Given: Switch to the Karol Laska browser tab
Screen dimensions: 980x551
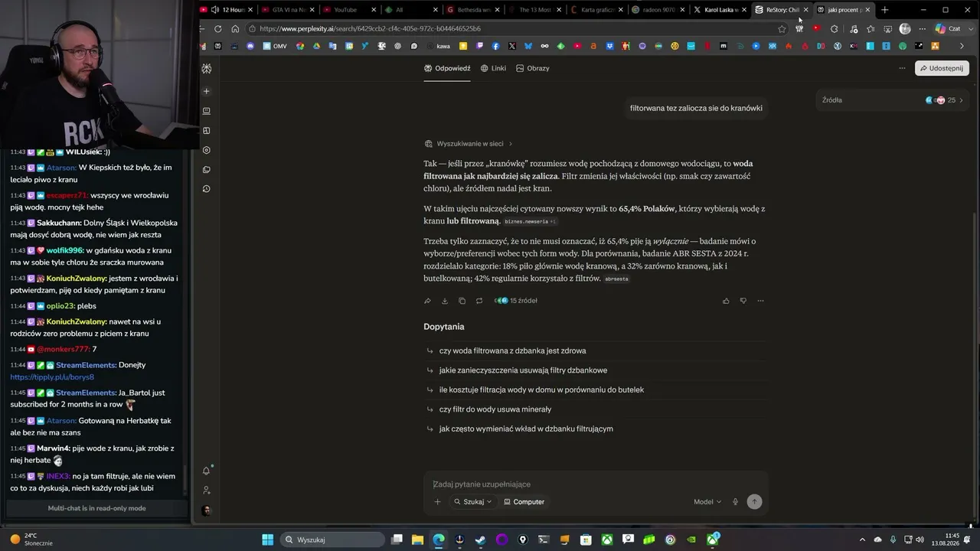Looking at the screenshot, I should pos(721,10).
